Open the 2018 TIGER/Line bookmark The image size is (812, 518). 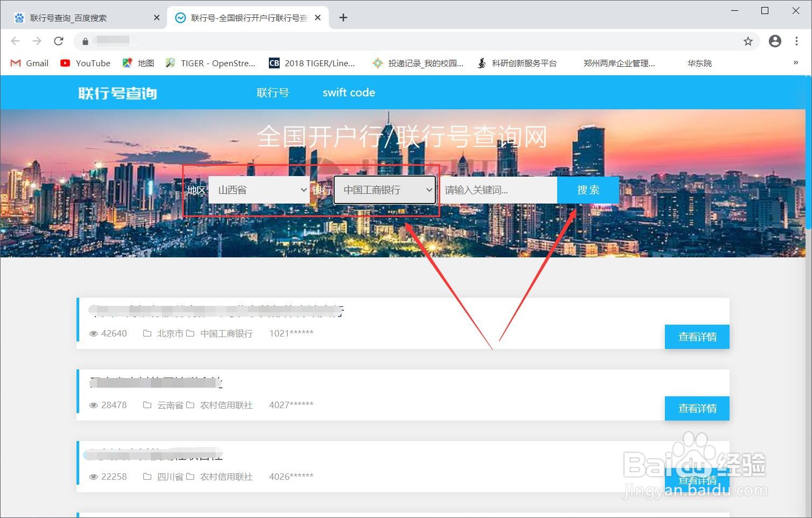(x=312, y=63)
